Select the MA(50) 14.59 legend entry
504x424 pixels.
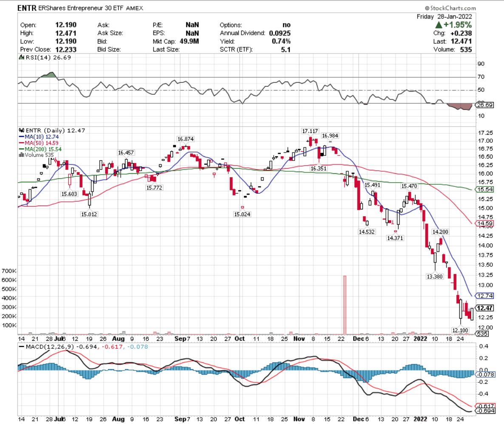(39, 143)
